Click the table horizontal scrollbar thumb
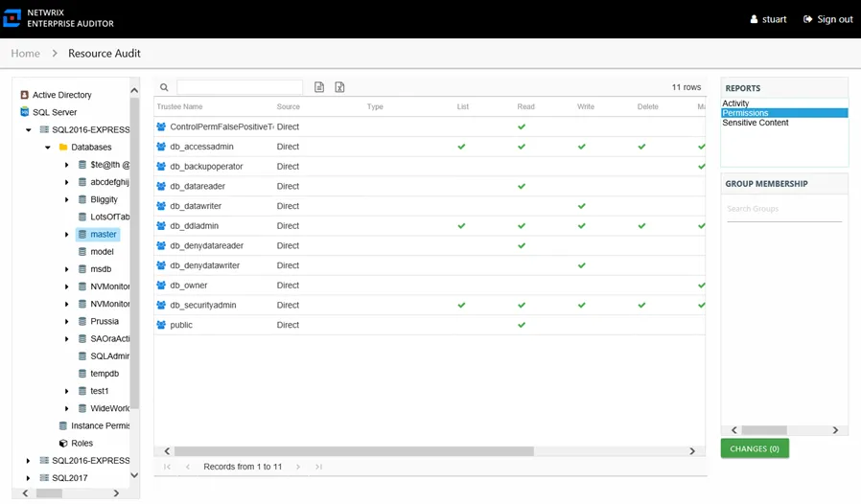 coord(353,450)
